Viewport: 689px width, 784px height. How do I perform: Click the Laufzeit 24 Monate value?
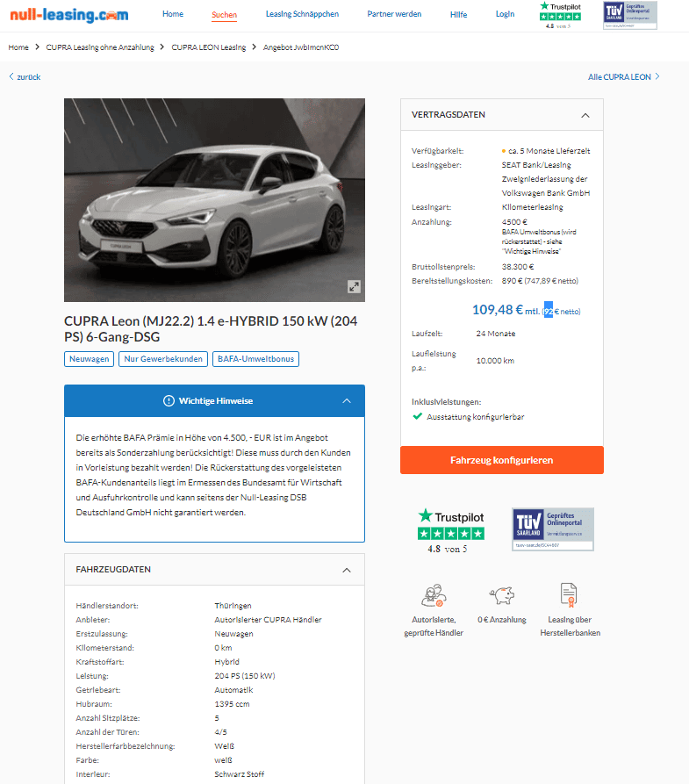coord(496,334)
